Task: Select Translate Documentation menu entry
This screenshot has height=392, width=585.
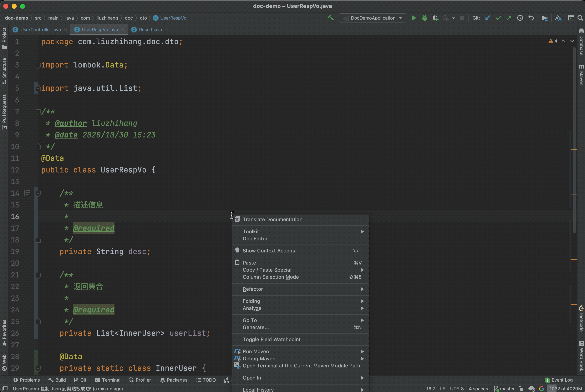Action: tap(272, 220)
